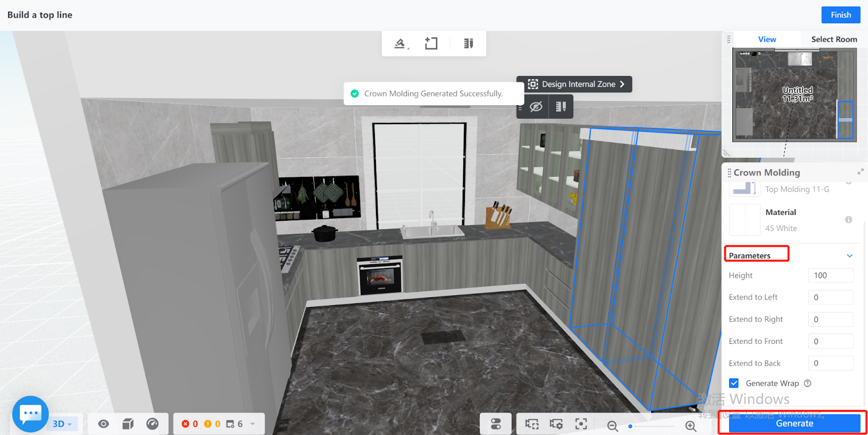Click the 'Build a top line' title
Viewport: 868px width, 435px height.
coord(40,15)
